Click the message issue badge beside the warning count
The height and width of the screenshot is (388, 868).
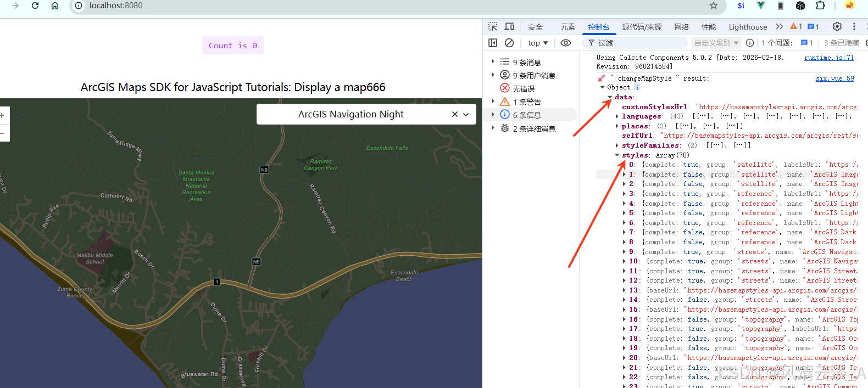point(813,26)
